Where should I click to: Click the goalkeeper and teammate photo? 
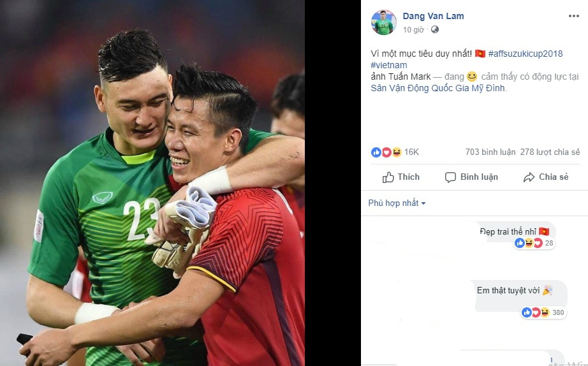click(152, 183)
